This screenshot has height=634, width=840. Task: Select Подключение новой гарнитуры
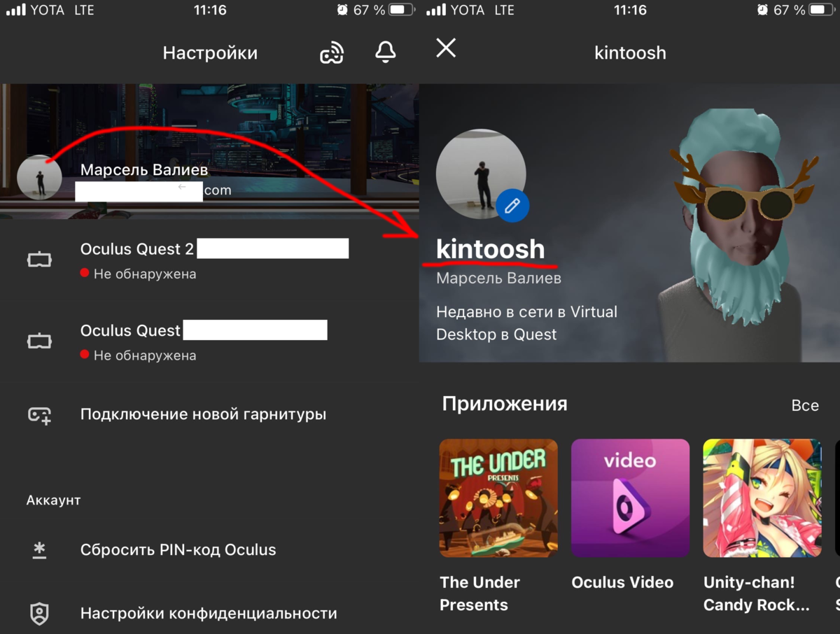point(203,414)
